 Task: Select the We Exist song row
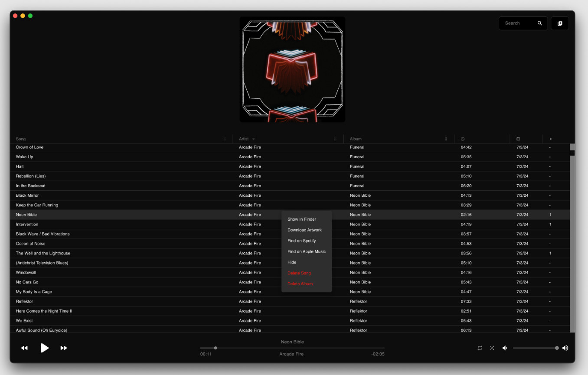tap(290, 321)
